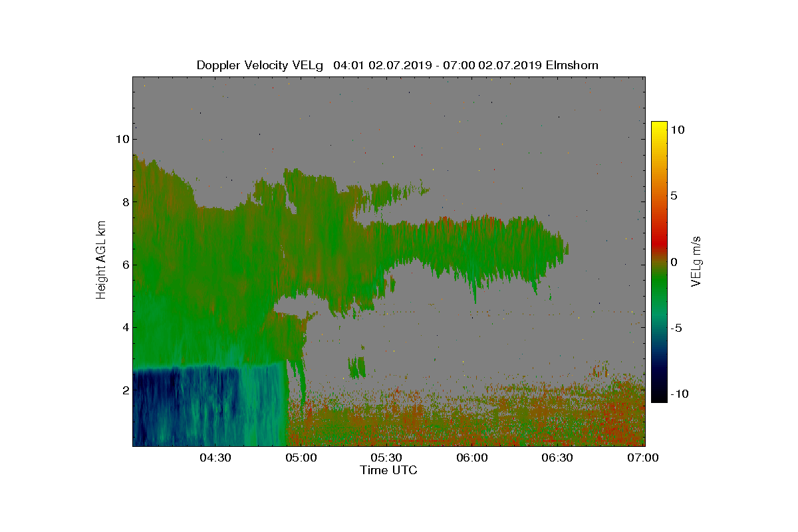Click the 07:00 time tick label
The height and width of the screenshot is (532, 798).
(643, 458)
